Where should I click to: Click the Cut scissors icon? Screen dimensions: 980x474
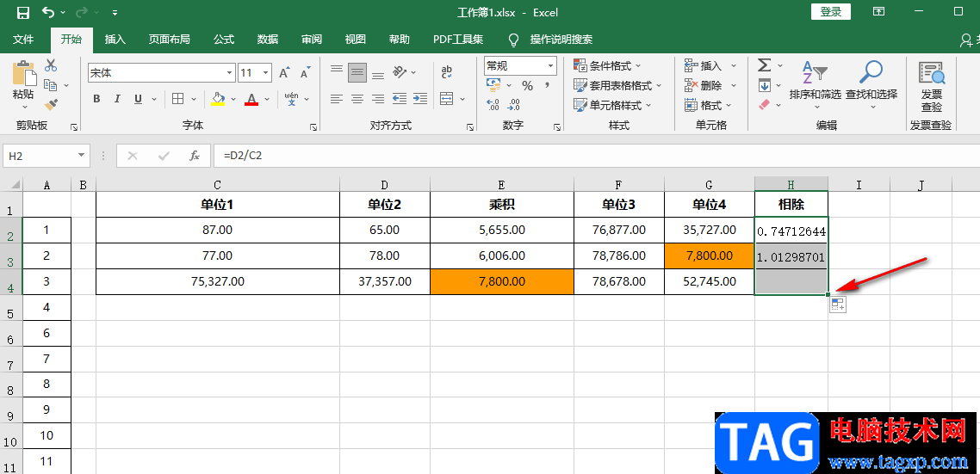tap(52, 65)
